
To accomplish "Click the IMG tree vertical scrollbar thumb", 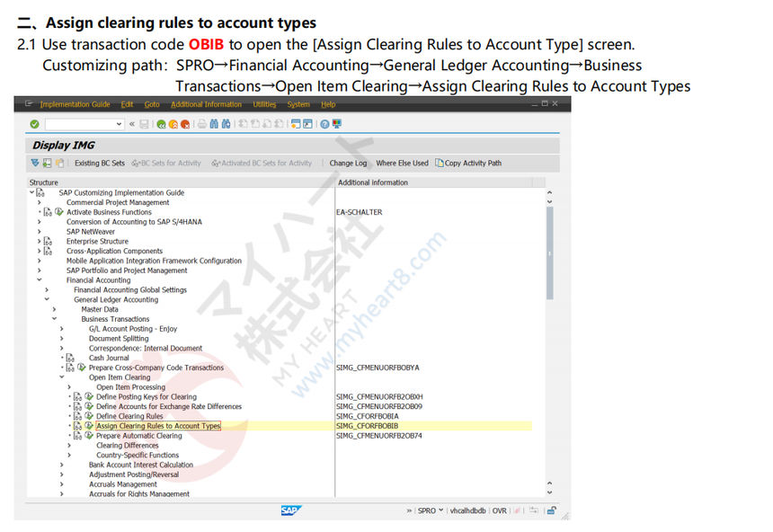I will point(550,253).
